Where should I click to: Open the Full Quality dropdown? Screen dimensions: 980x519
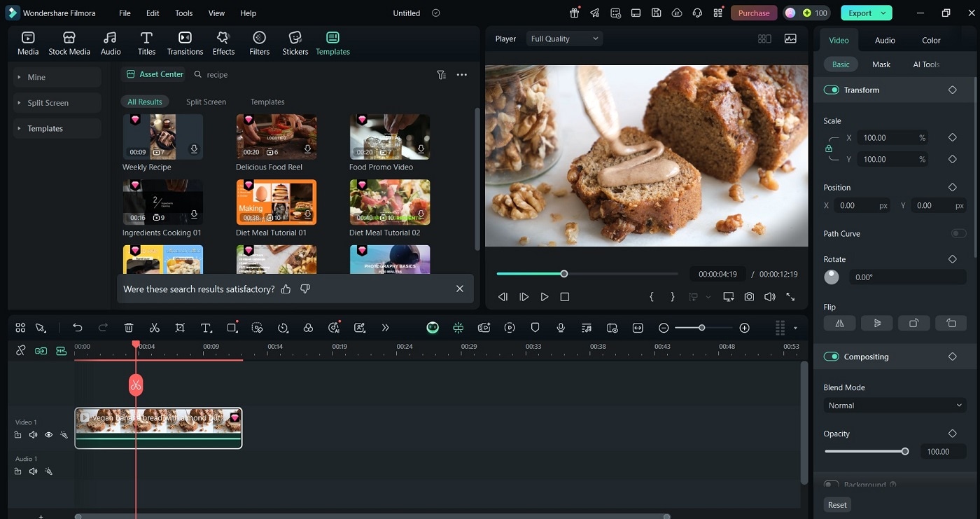pyautogui.click(x=564, y=39)
